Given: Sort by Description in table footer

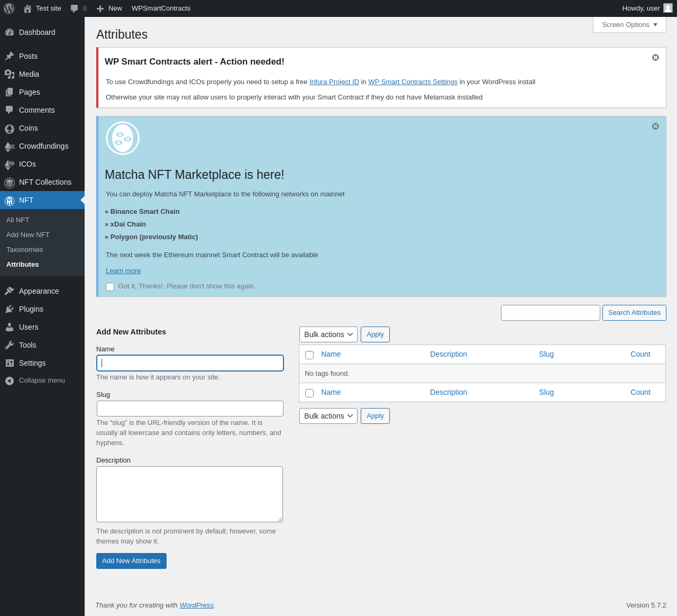Looking at the screenshot, I should (449, 392).
